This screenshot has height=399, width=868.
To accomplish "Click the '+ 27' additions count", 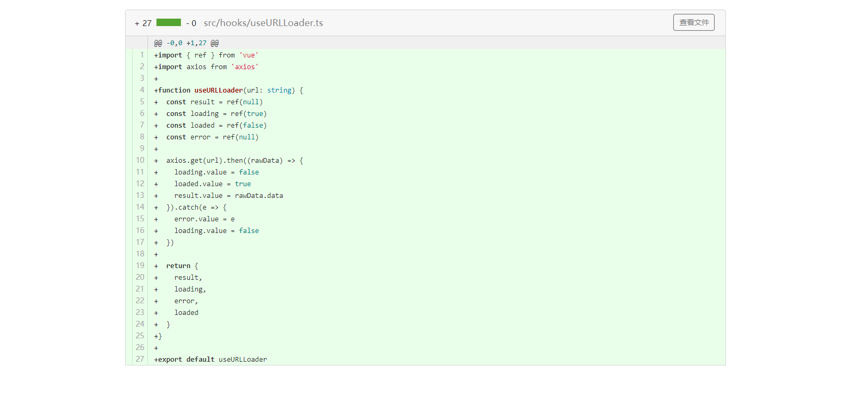I will pyautogui.click(x=143, y=23).
